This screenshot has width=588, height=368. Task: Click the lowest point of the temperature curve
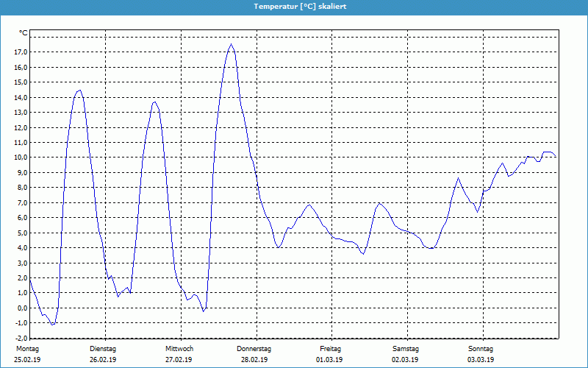53,325
